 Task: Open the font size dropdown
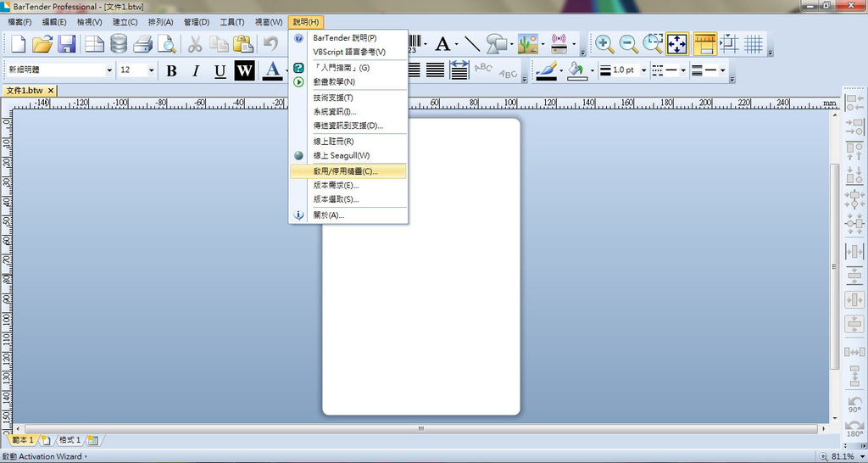[x=151, y=70]
